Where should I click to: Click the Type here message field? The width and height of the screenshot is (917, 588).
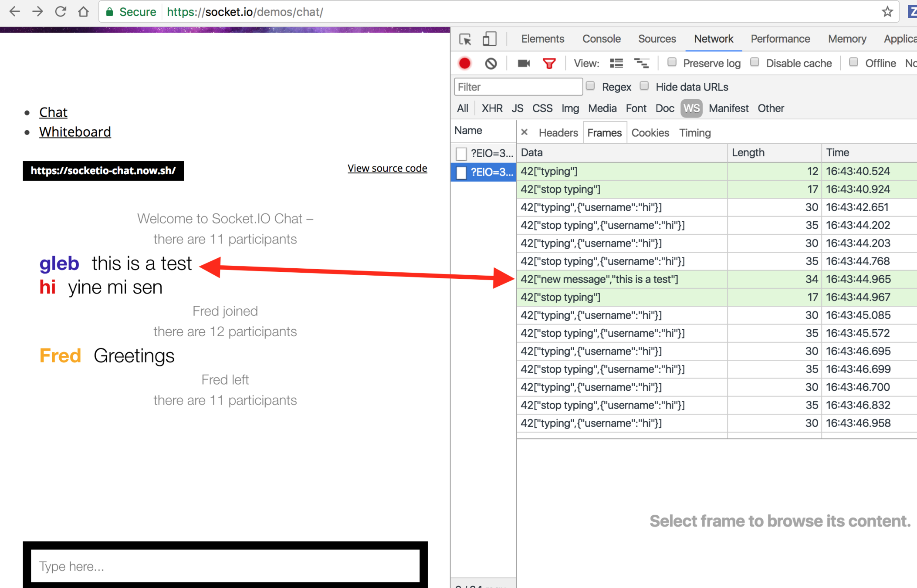[x=225, y=566]
